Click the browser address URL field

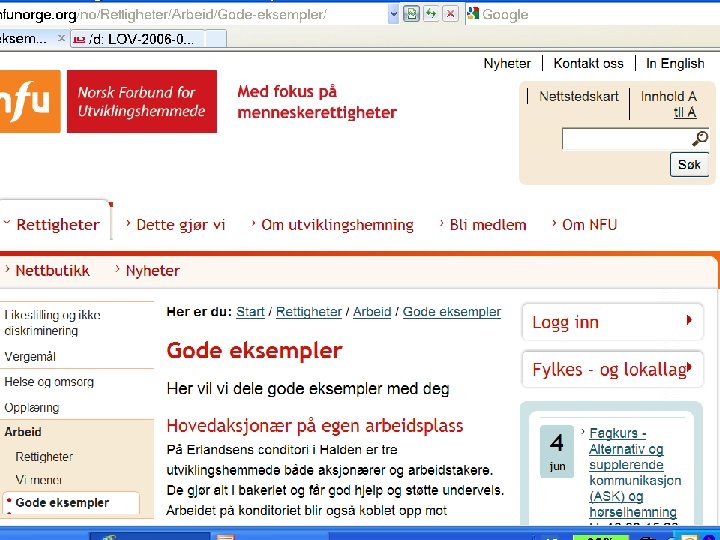(193, 15)
